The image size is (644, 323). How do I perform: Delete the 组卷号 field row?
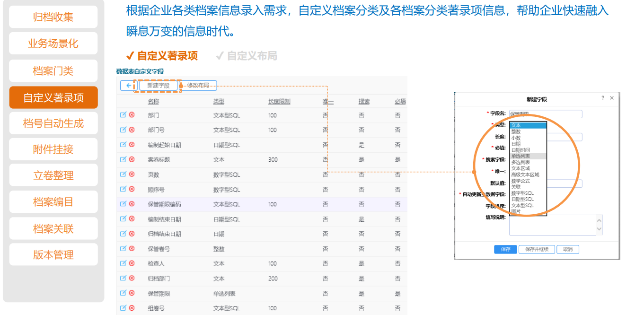[x=132, y=308]
